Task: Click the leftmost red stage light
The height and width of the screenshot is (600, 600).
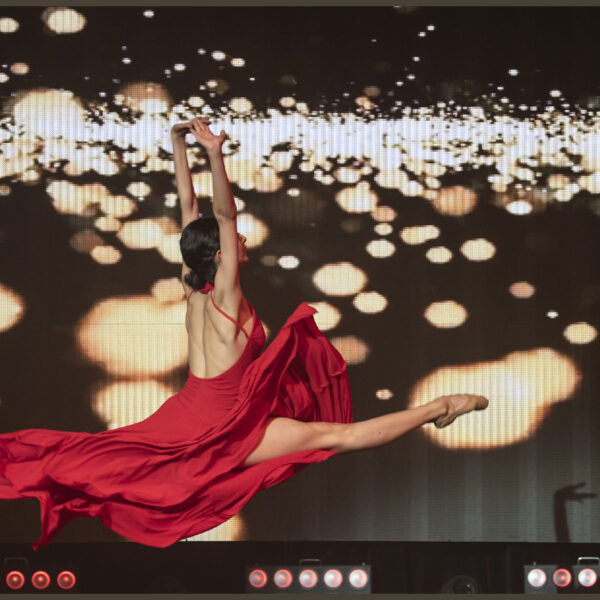Action: coord(14,579)
